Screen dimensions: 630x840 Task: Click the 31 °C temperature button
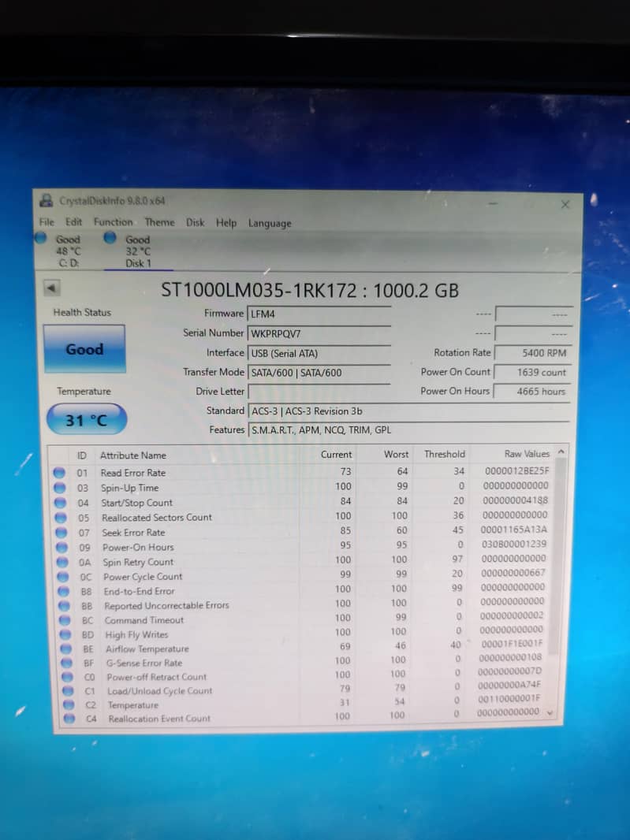pos(86,420)
